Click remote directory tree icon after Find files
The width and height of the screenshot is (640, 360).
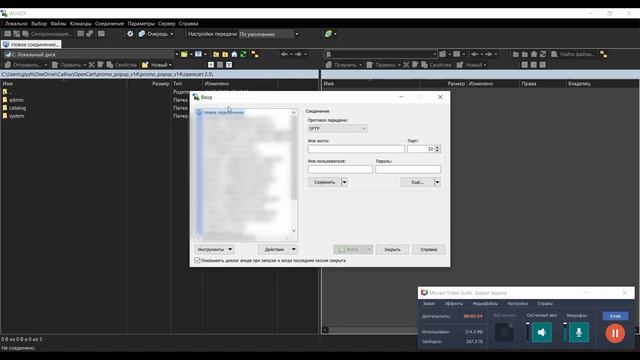604,54
